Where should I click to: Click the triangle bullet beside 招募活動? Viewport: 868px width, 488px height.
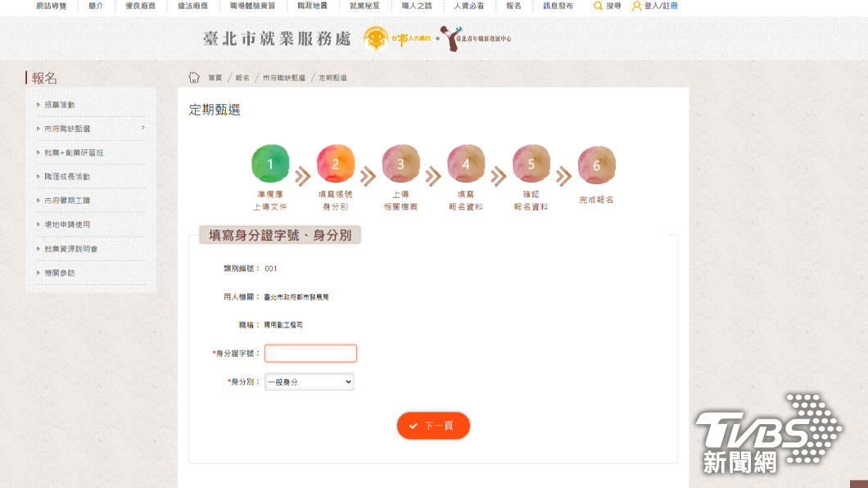coord(38,105)
